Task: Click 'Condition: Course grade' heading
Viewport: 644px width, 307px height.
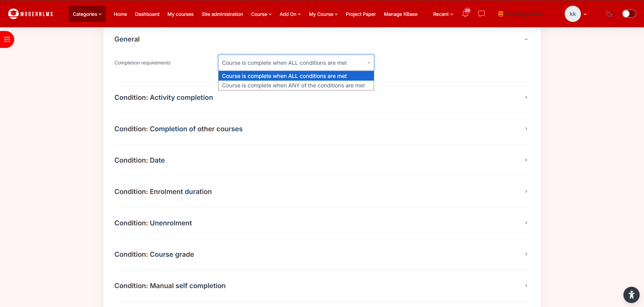Action: coord(154,254)
